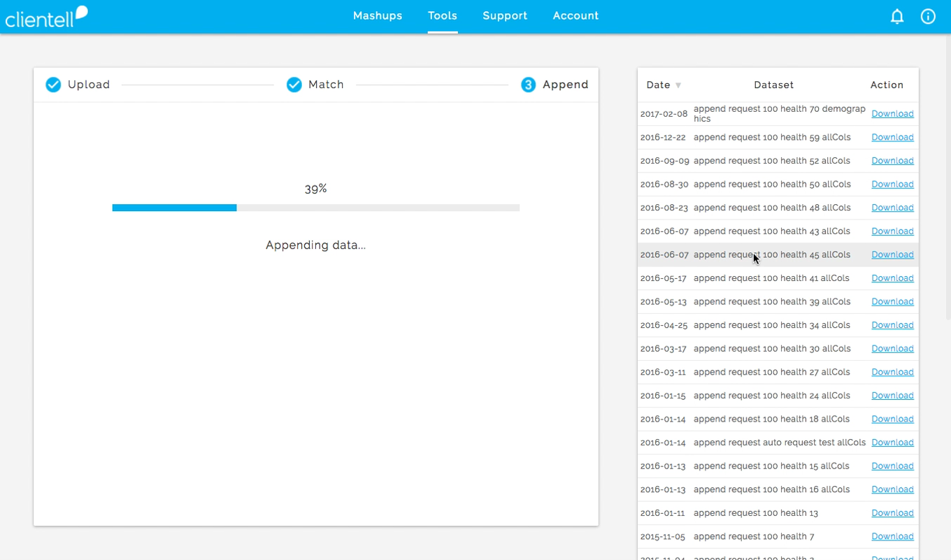Switch to the Tools tab
This screenshot has width=951, height=560.
443,15
